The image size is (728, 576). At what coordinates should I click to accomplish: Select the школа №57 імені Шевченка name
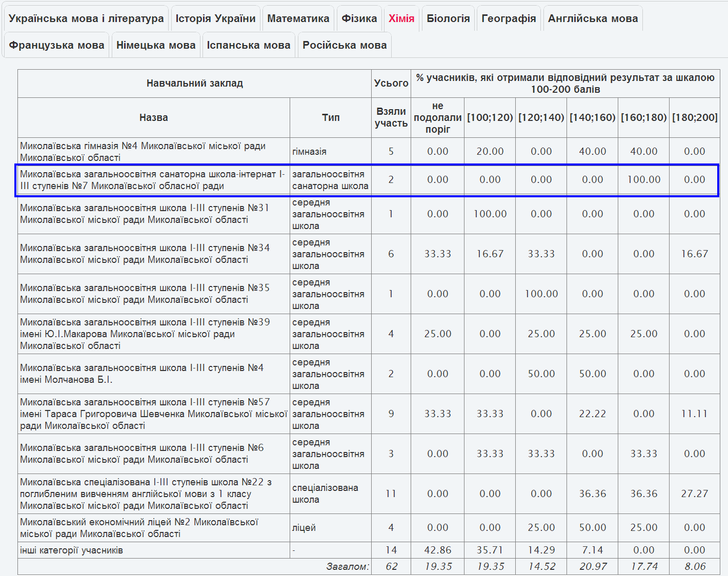click(153, 414)
